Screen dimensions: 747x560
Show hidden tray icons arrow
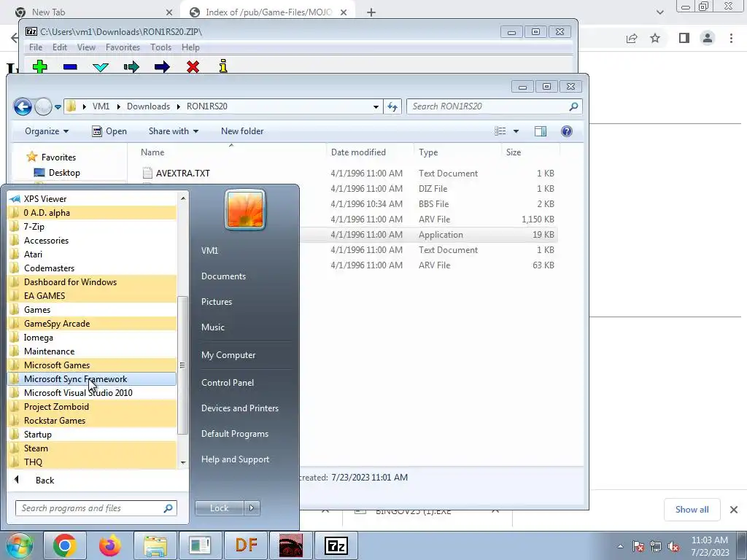620,546
